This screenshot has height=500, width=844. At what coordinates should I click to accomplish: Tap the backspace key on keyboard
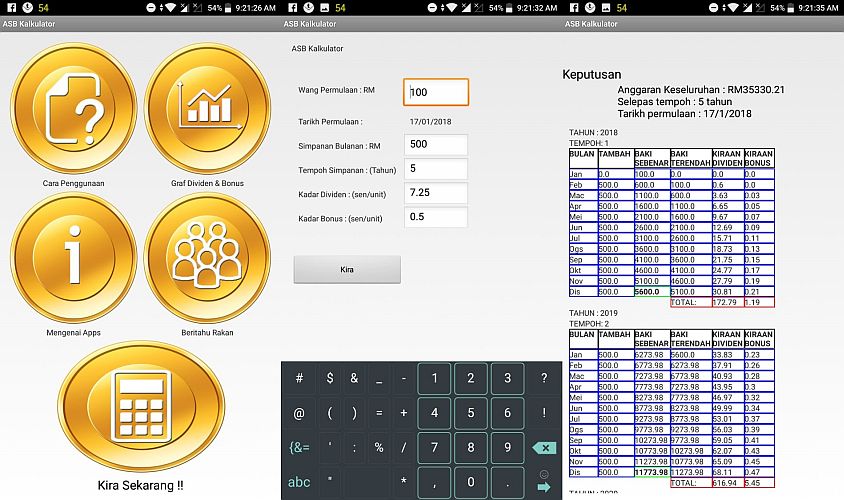[544, 448]
